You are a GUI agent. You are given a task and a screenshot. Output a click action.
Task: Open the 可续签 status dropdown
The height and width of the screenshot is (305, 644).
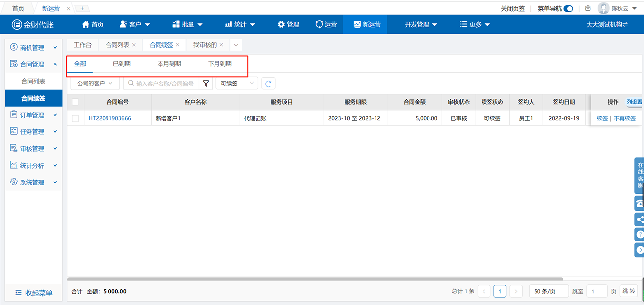tap(237, 84)
